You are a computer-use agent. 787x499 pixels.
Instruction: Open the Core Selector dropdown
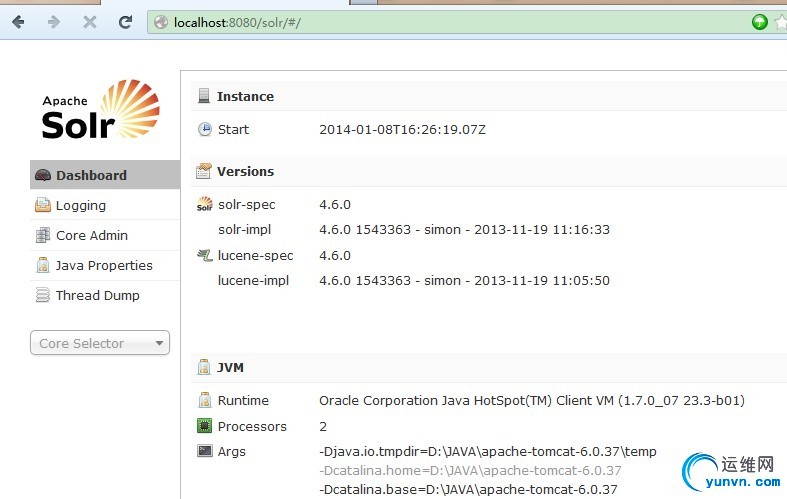click(x=100, y=343)
